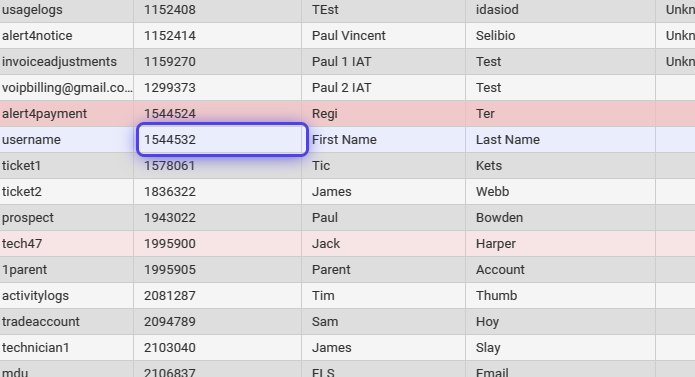Select first name Regi cell
The image size is (695, 377).
[x=384, y=114]
